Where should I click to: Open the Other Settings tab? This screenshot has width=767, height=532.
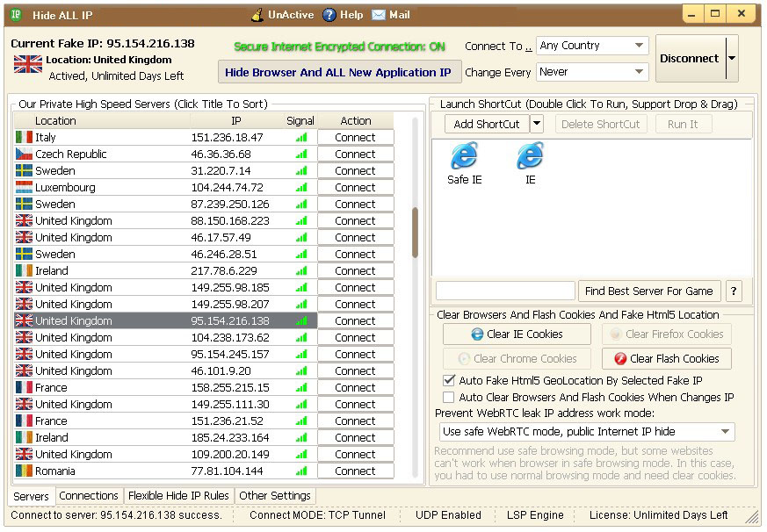tap(275, 496)
